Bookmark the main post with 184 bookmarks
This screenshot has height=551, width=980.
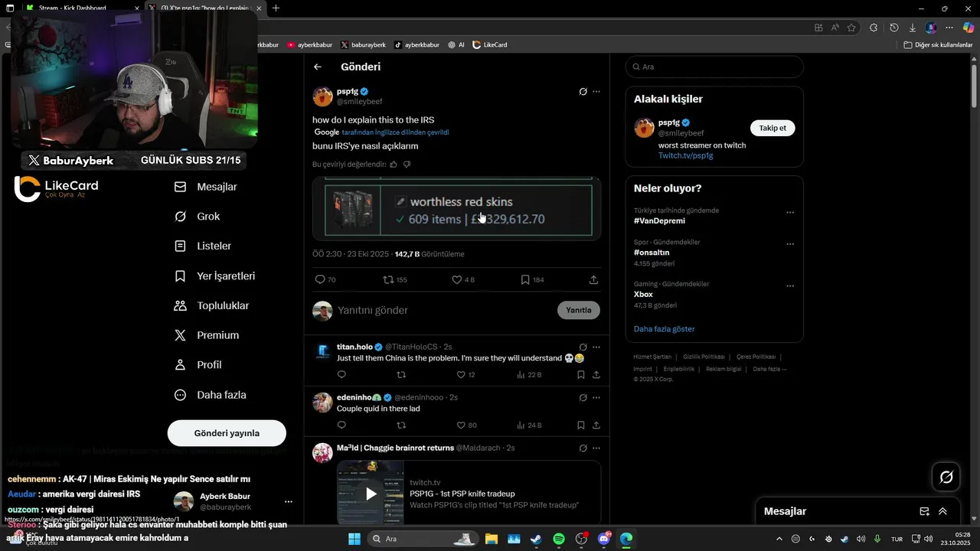532,280
